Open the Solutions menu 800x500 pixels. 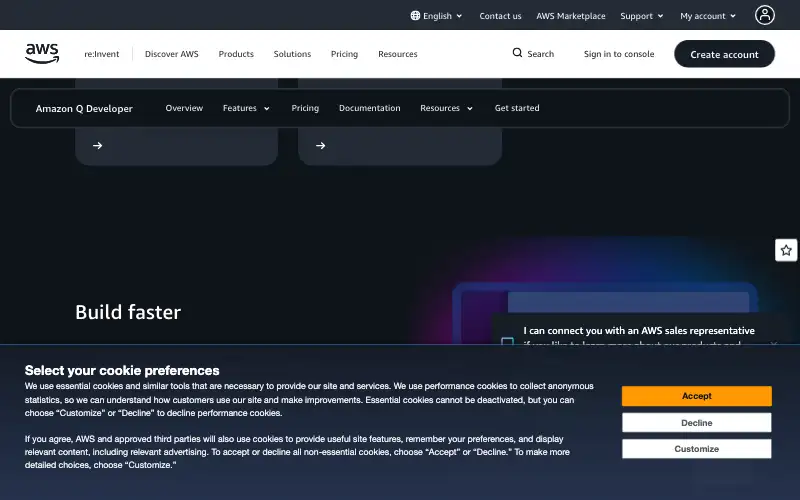(292, 54)
